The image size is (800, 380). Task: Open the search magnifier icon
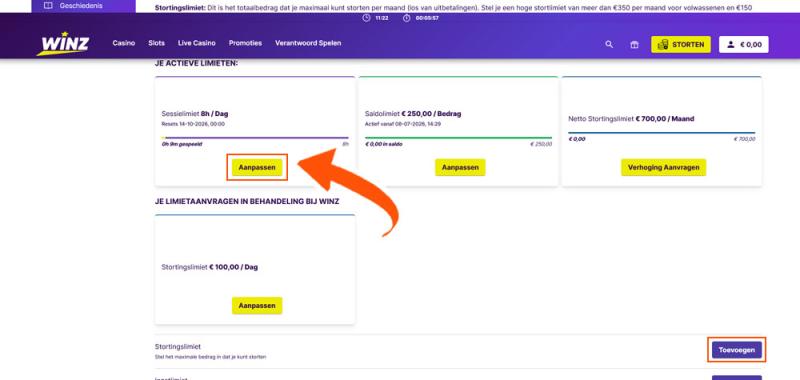tap(609, 44)
